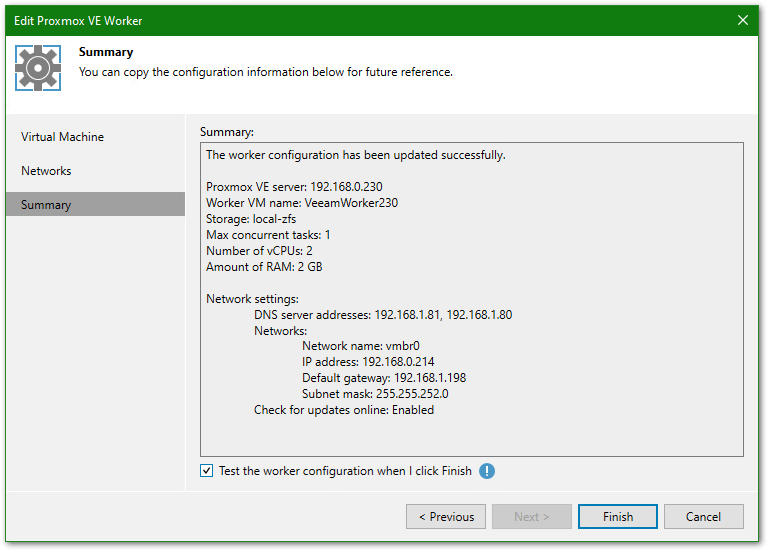Click the Proxmox VE server address line
This screenshot has height=551, width=768.
point(294,187)
